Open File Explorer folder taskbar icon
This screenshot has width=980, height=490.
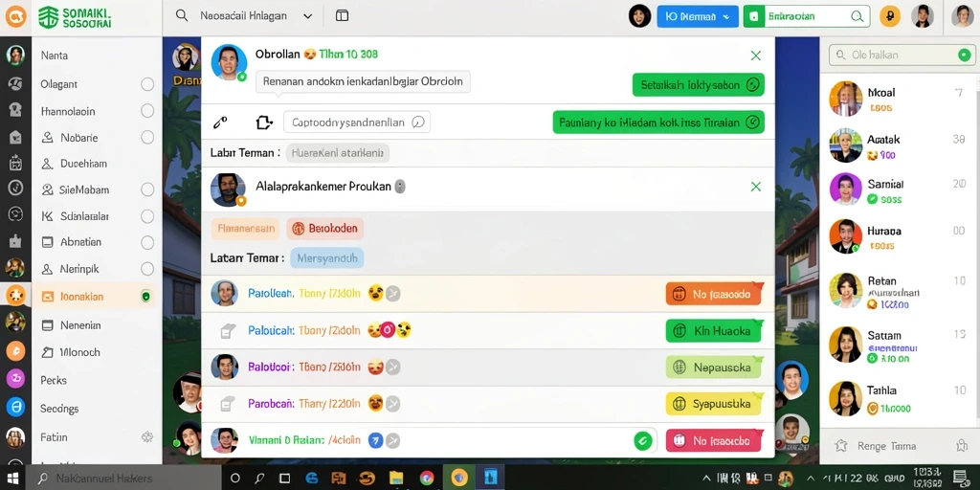click(x=396, y=479)
